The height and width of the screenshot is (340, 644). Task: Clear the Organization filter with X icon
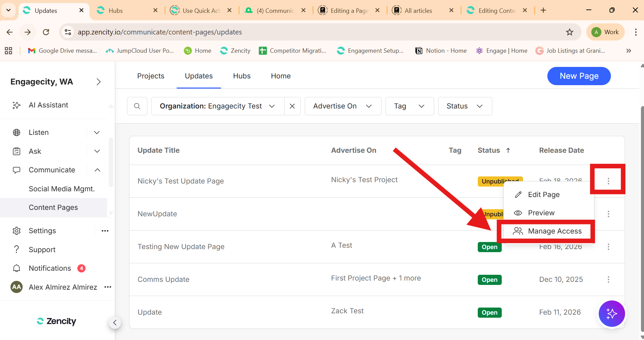(x=292, y=106)
